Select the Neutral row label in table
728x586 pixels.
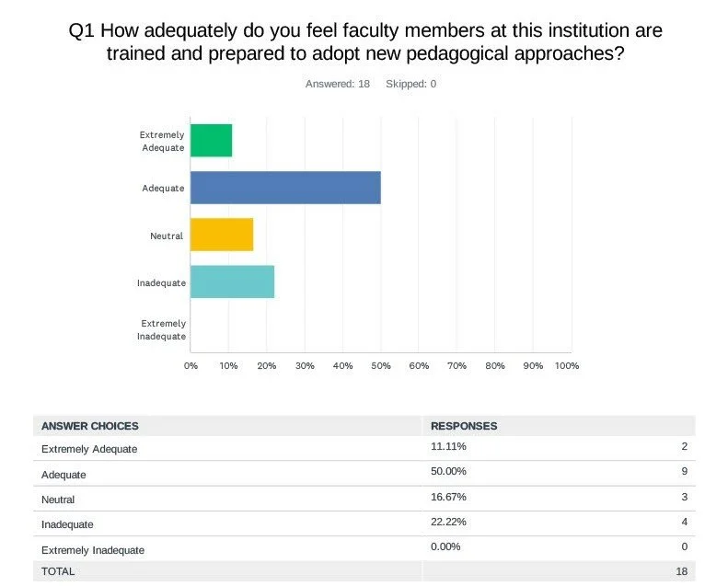pos(58,500)
